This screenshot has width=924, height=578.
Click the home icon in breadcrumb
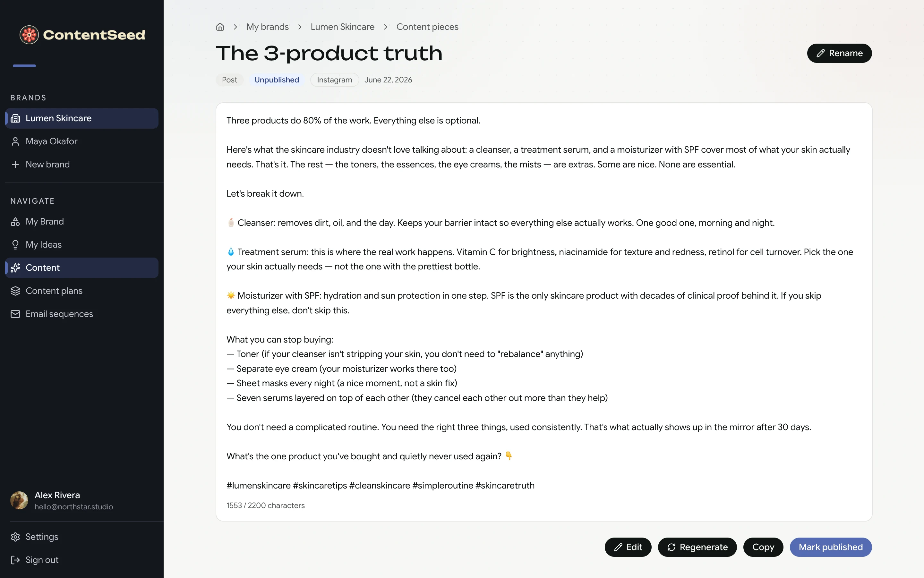pyautogui.click(x=220, y=27)
